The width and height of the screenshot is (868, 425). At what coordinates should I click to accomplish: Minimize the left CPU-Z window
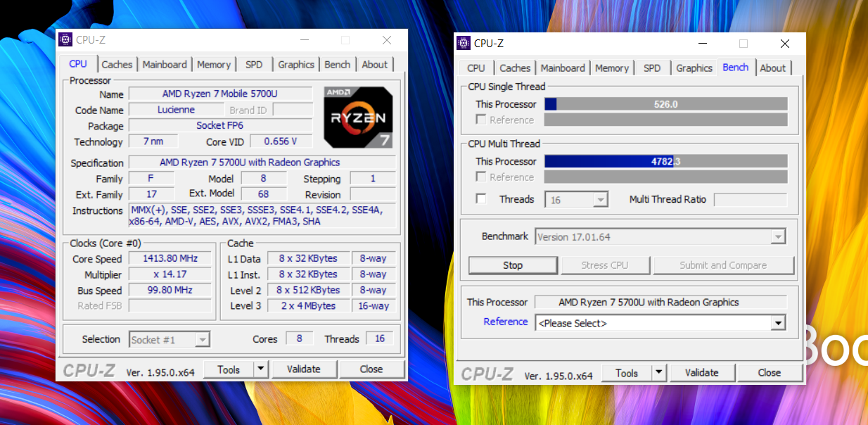(304, 40)
